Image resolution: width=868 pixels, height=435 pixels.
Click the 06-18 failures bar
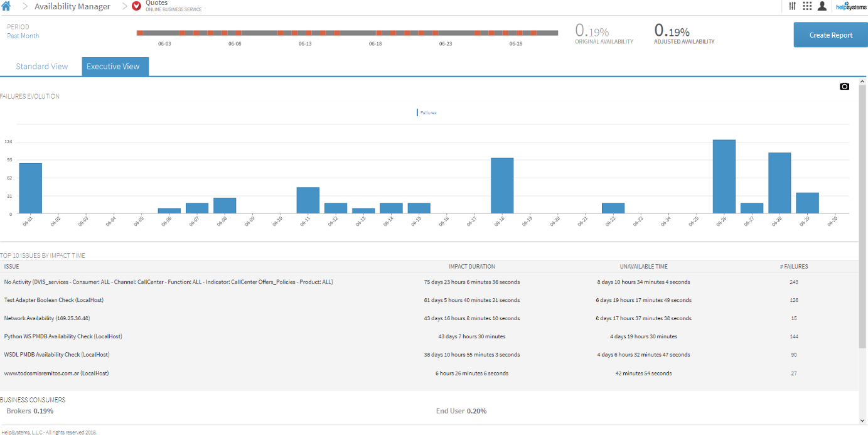502,186
